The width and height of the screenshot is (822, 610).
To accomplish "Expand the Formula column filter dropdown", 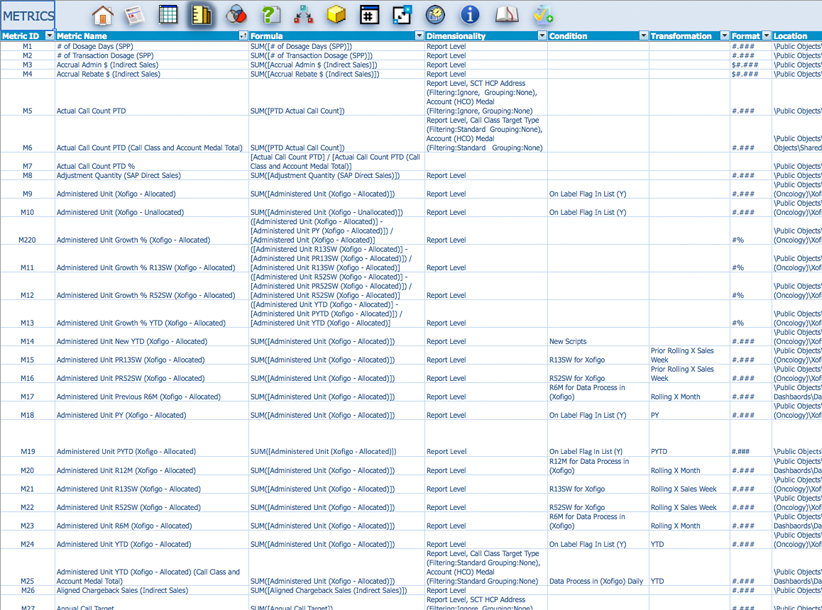I will [x=420, y=36].
